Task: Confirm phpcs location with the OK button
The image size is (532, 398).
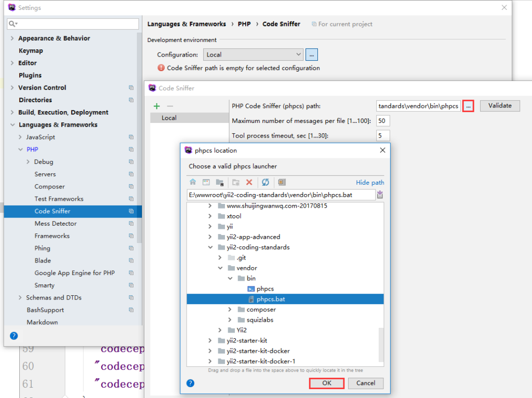Action: pyautogui.click(x=326, y=383)
